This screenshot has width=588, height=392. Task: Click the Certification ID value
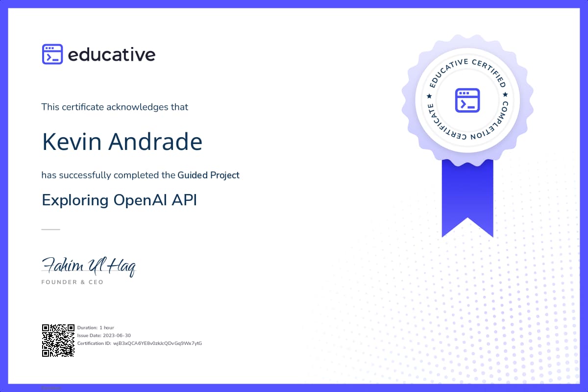tap(157, 343)
